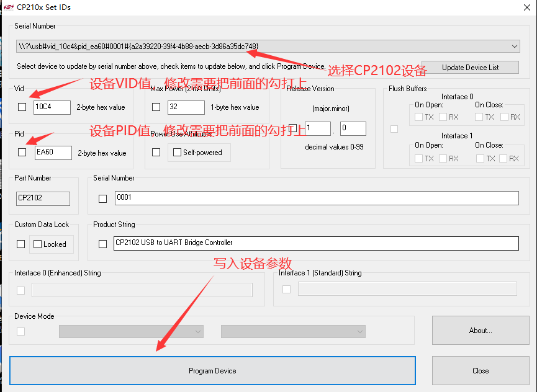Toggle the Device Mode checkbox

pos(21,331)
